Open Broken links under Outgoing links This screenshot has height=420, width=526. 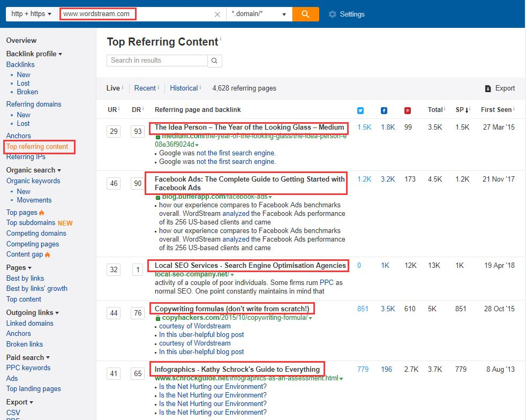tap(25, 344)
